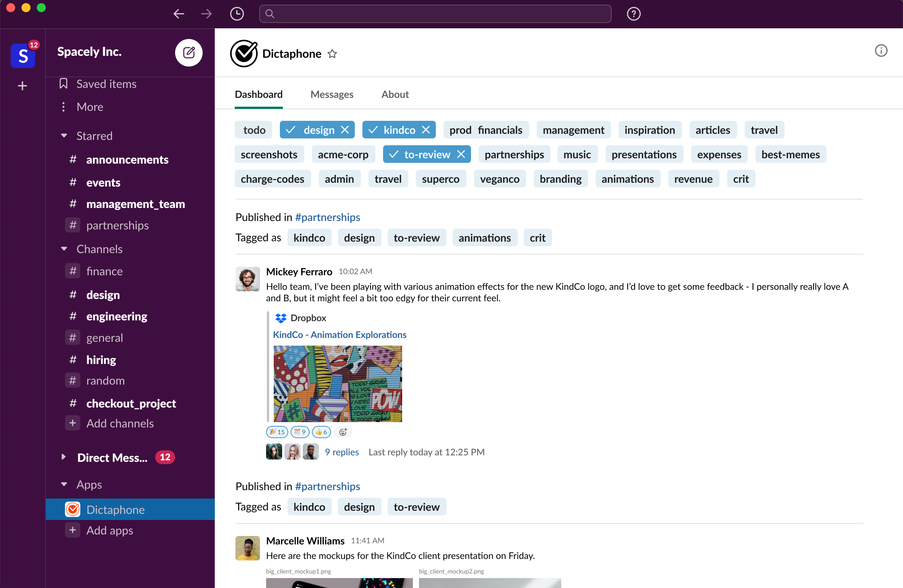
Task: Click the confetti reaction with 9
Action: [300, 432]
